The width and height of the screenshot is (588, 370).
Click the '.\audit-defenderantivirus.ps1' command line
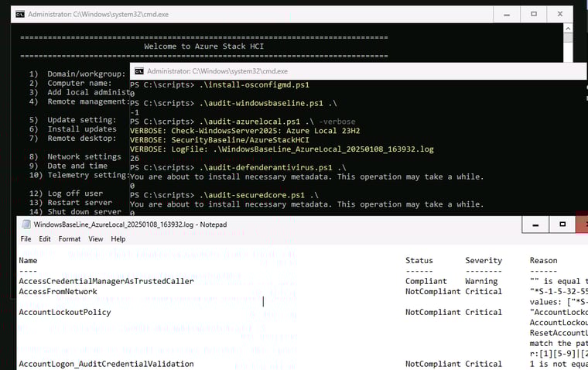238,167
